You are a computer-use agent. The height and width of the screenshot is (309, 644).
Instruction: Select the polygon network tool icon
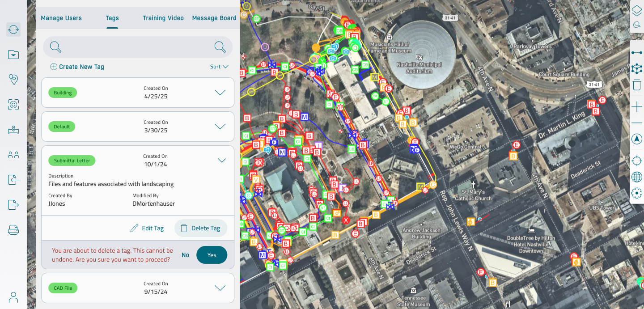pos(637,68)
